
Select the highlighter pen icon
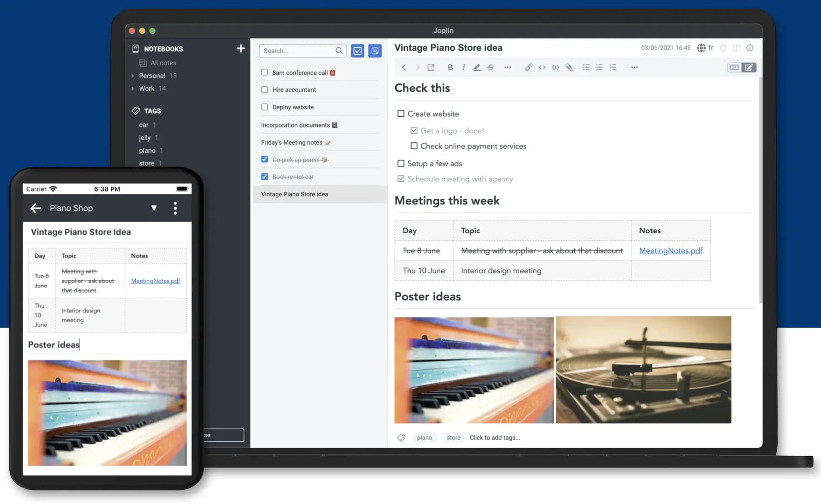(477, 67)
